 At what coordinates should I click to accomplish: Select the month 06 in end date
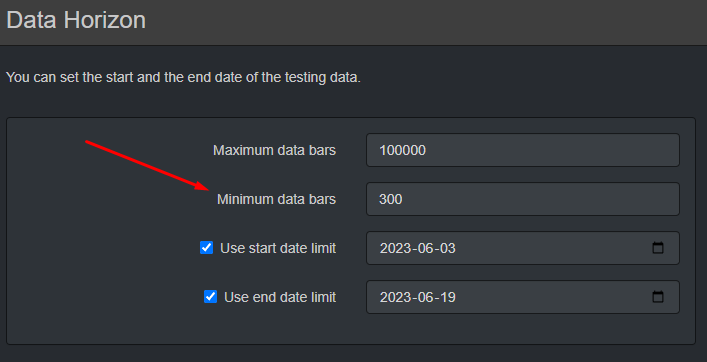tap(424, 298)
